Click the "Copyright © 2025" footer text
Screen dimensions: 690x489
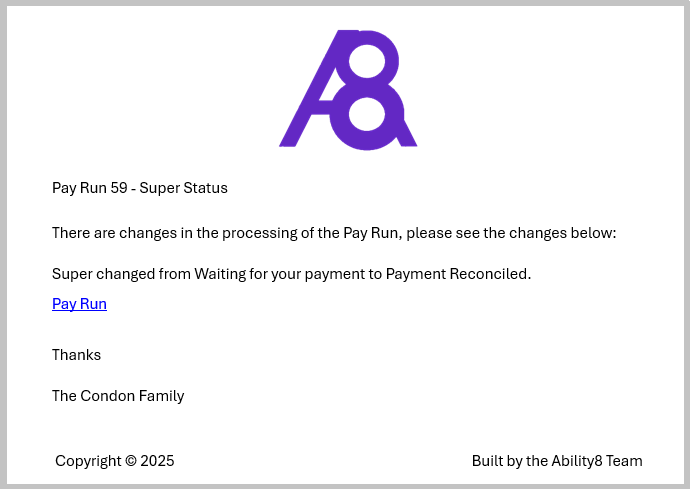114,461
